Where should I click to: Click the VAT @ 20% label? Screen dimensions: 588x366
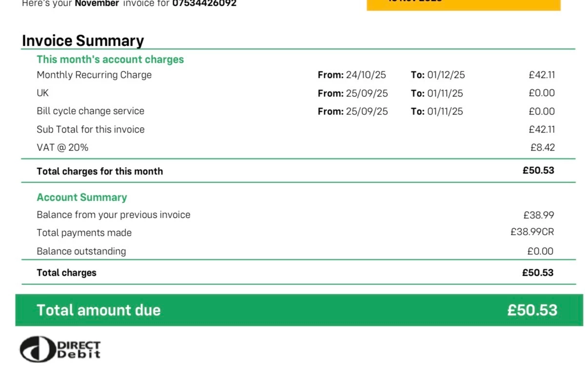click(x=62, y=147)
